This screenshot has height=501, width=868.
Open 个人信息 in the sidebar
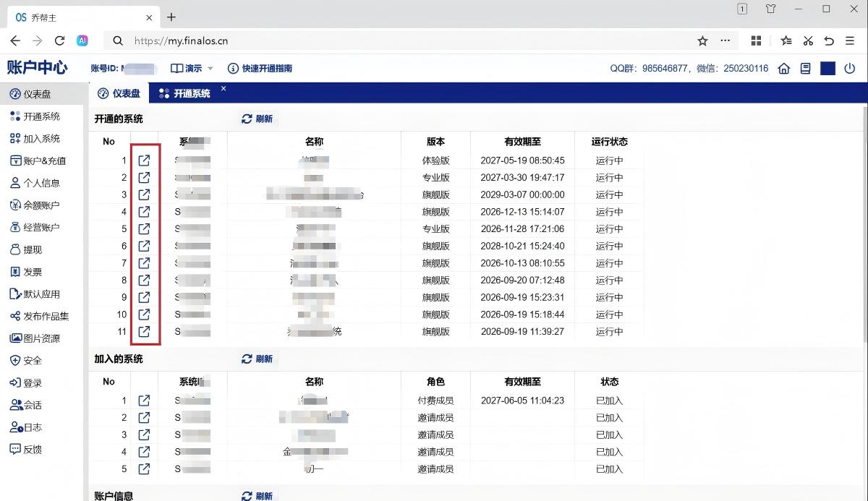[41, 183]
